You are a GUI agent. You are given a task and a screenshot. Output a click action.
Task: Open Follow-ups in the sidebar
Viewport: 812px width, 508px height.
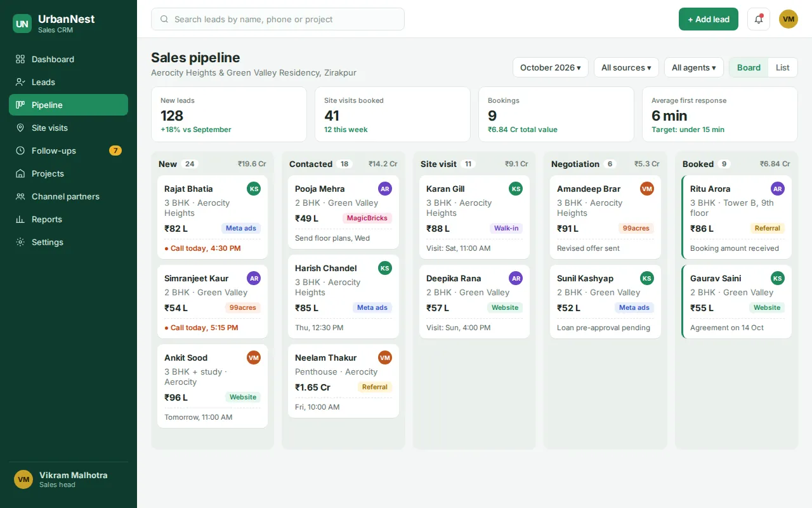point(69,150)
